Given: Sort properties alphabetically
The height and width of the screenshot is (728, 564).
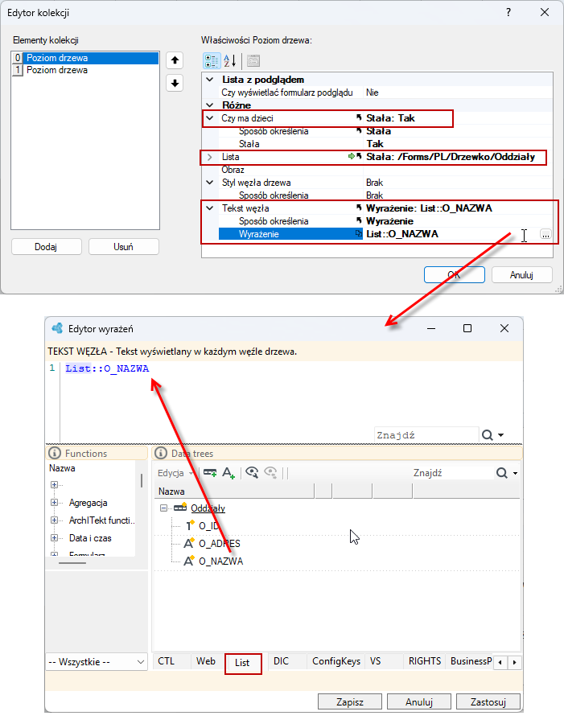Looking at the screenshot, I should (x=230, y=60).
